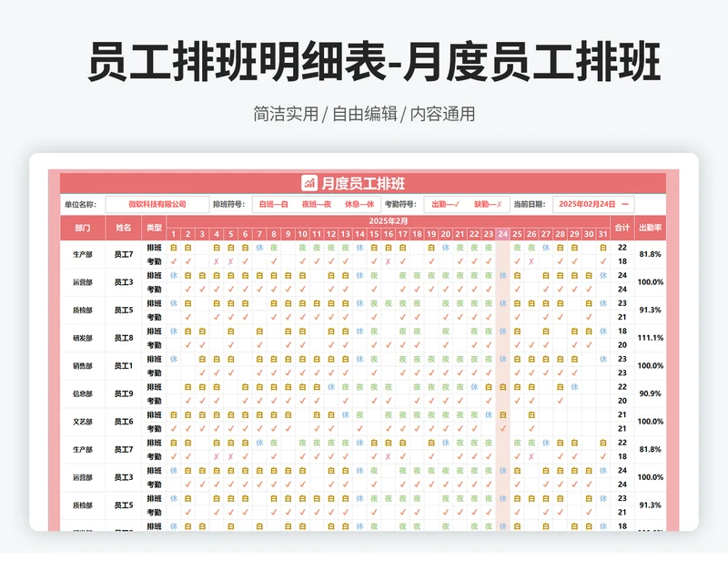
Task: Click the 2025年2月 month header
Action: click(389, 221)
